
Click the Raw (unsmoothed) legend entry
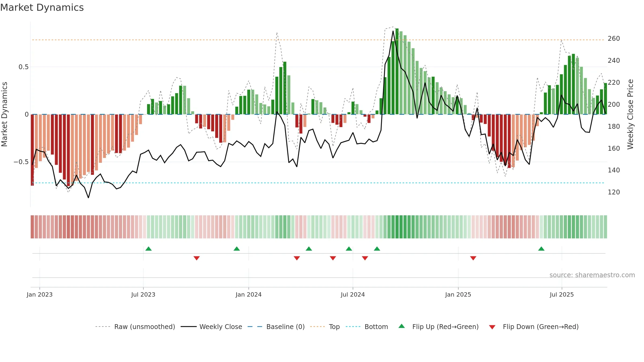135,327
